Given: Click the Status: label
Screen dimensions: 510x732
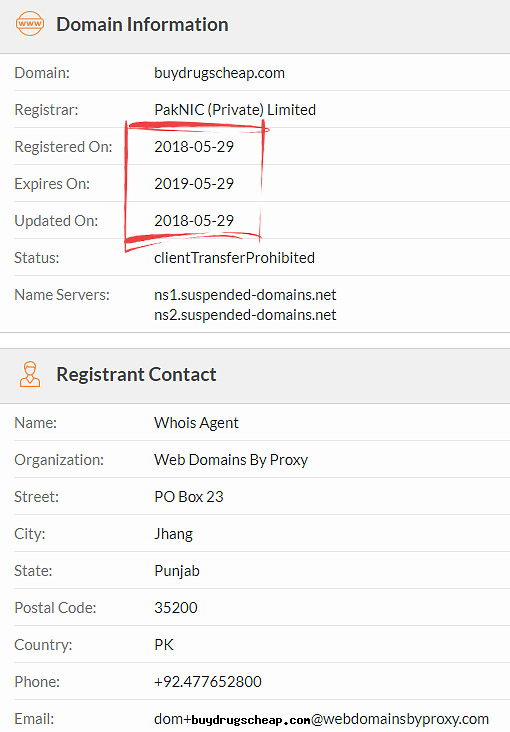Looking at the screenshot, I should tap(37, 258).
